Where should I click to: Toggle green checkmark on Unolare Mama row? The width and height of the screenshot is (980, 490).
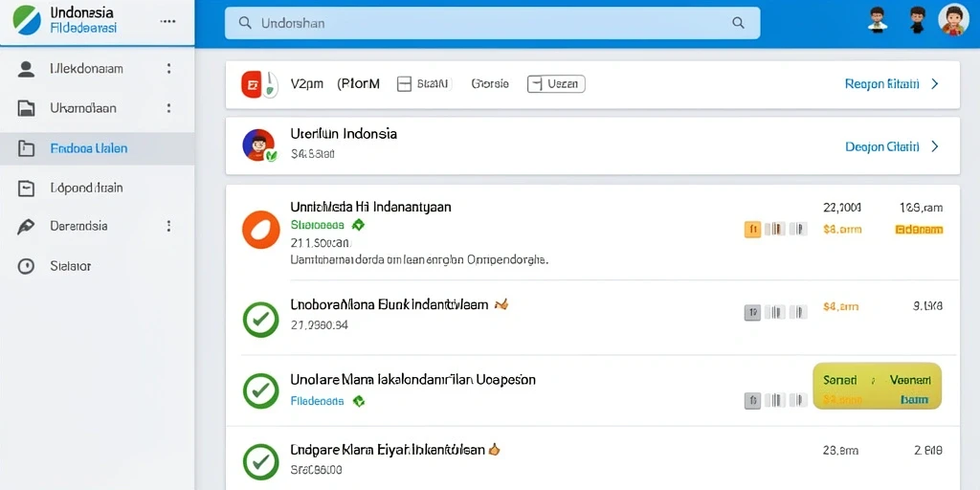point(260,390)
